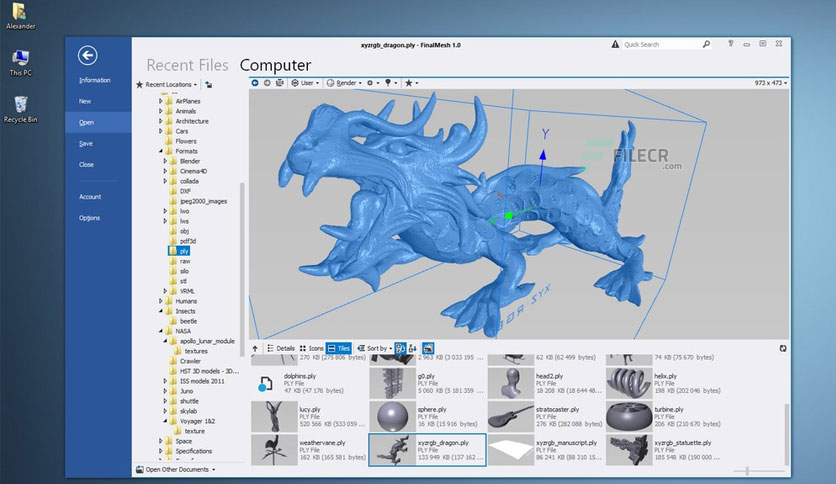Select the stl folder in tree
This screenshot has height=484, width=836.
pyautogui.click(x=183, y=281)
